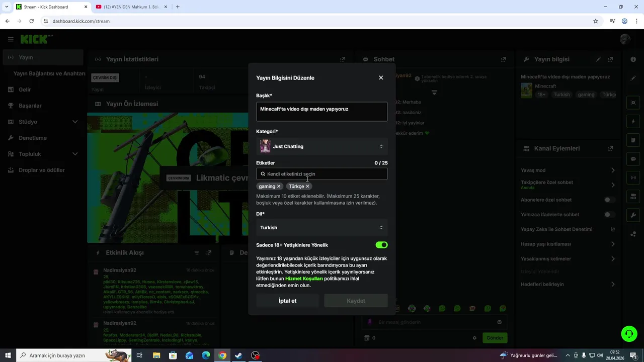
Task: Open the main hamburger menu
Action: (11, 39)
